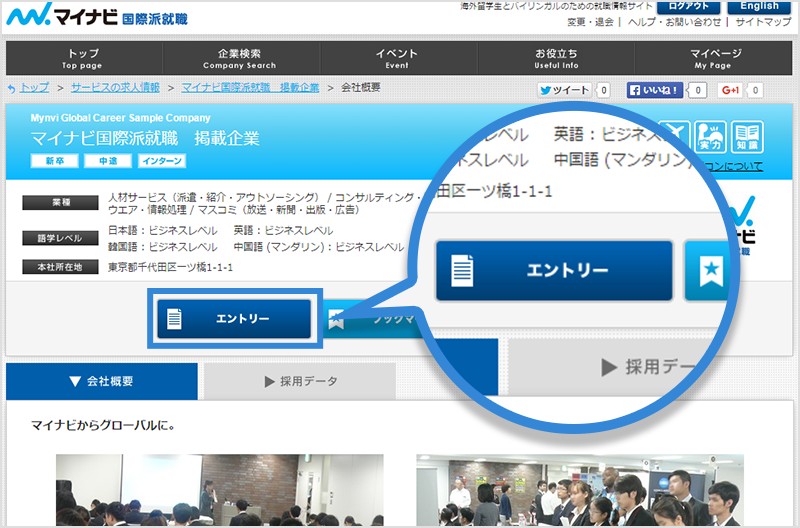Open the 変更・退会 link
This screenshot has height=528, width=800.
click(x=590, y=22)
